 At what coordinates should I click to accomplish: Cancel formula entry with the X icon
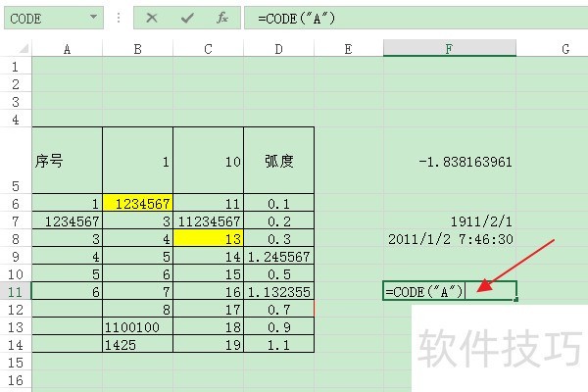point(152,18)
